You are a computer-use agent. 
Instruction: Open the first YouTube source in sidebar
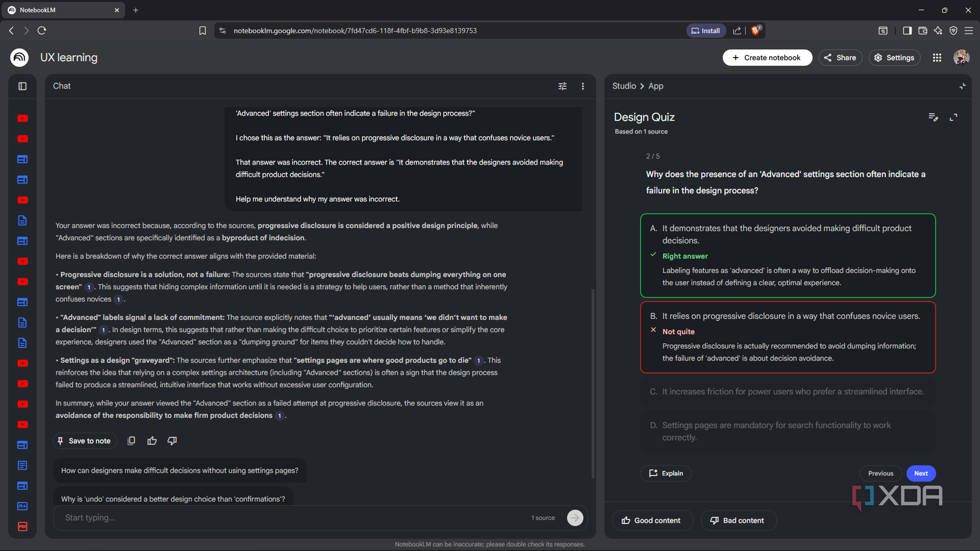pyautogui.click(x=22, y=118)
